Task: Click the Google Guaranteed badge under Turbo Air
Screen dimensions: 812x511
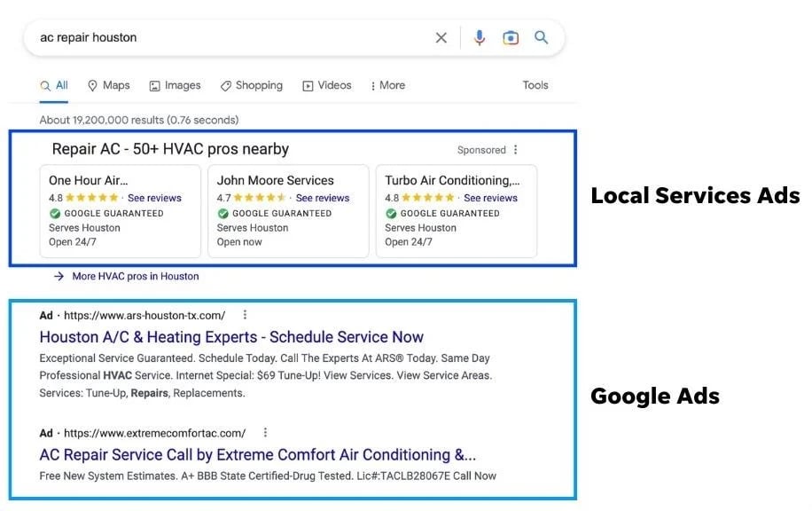Action: tap(444, 213)
